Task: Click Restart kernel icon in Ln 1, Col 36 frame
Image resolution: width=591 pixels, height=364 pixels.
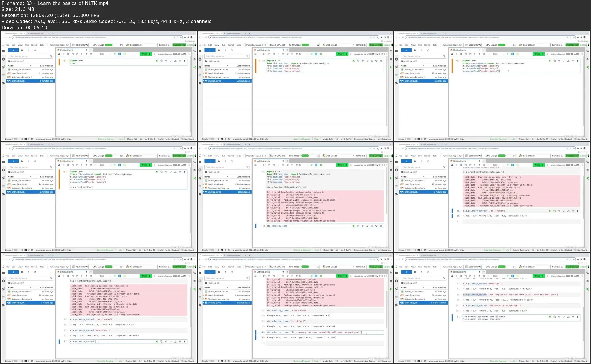Action: click(x=484, y=165)
